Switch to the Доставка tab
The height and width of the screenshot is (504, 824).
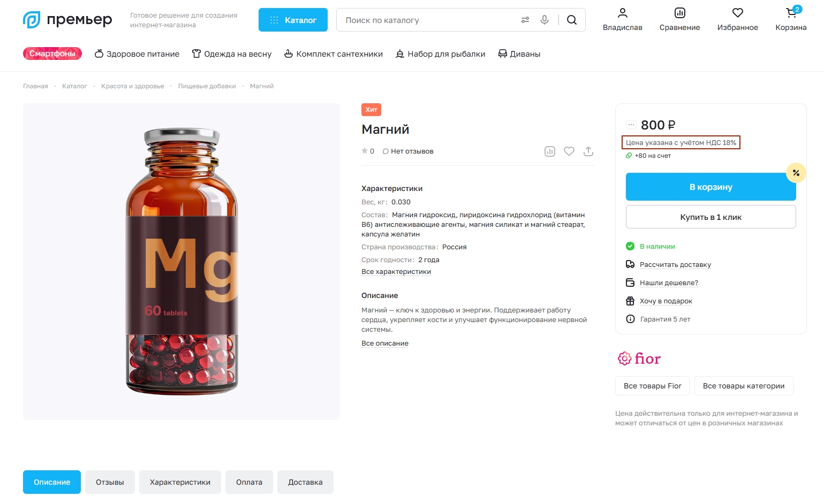tap(305, 482)
